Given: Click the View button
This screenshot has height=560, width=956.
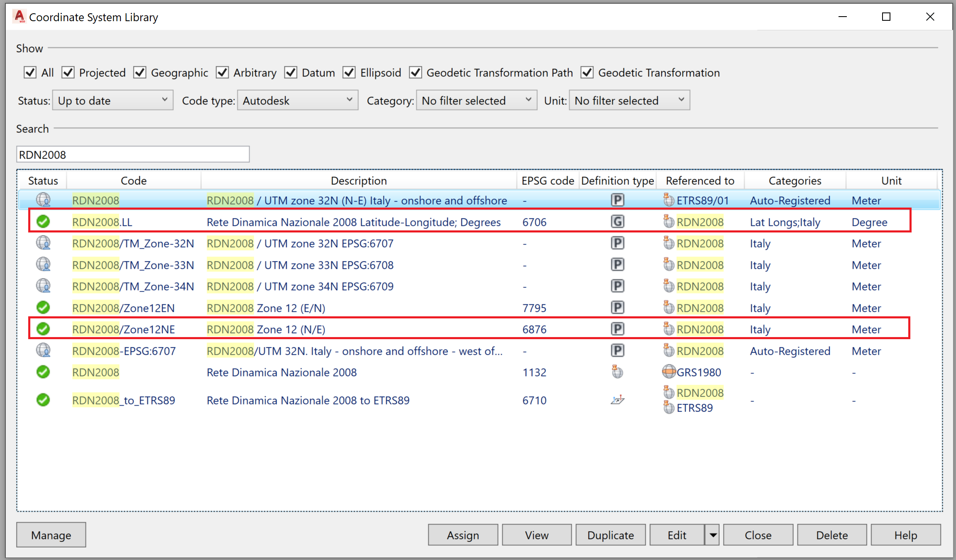Looking at the screenshot, I should pos(537,535).
